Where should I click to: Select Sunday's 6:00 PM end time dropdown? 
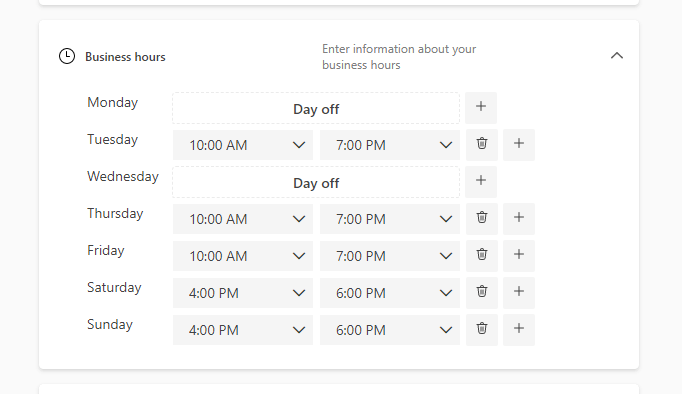click(x=390, y=330)
